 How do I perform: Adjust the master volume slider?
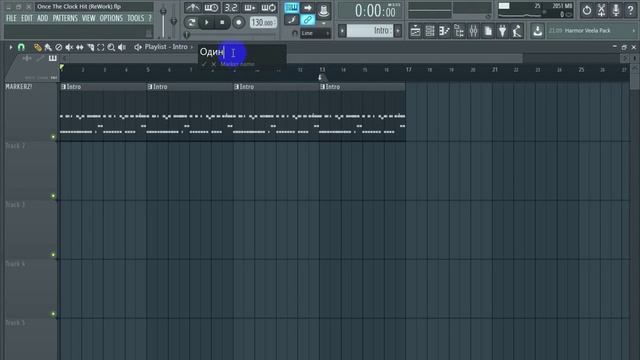click(163, 22)
